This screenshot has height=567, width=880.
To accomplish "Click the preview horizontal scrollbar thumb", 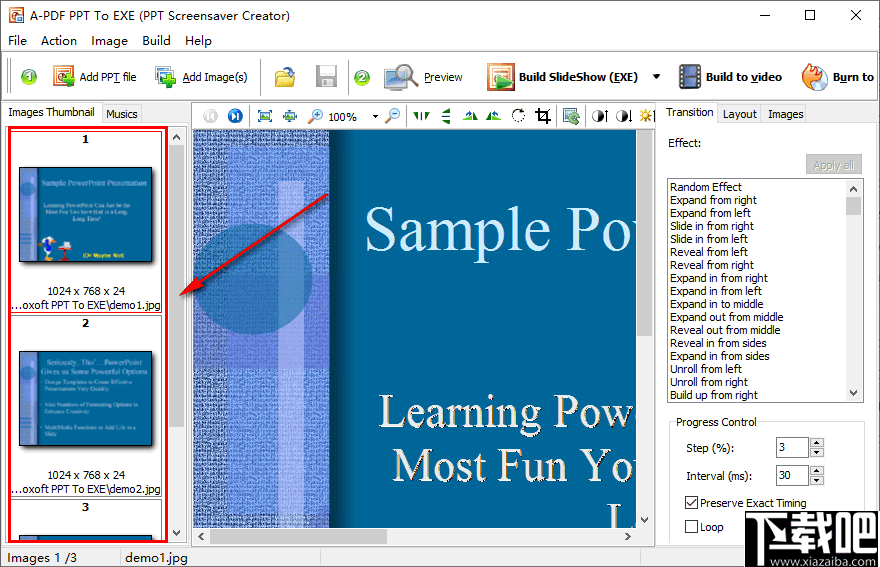I will (x=298, y=537).
